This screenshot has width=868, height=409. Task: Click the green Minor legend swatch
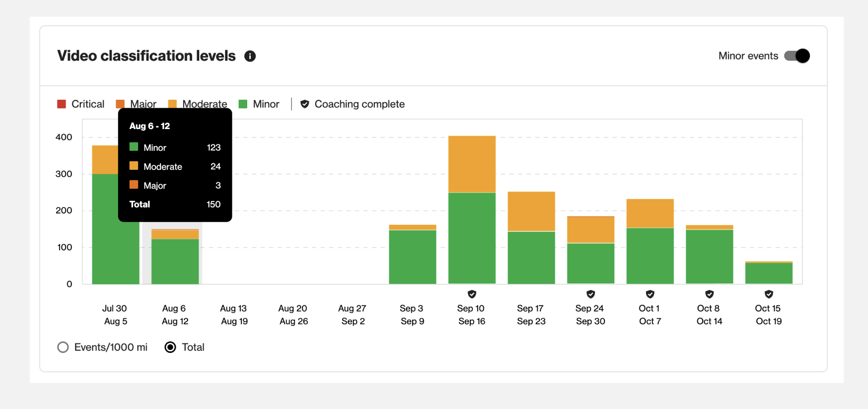tap(243, 104)
